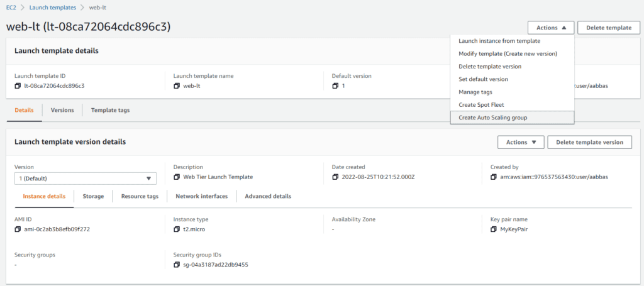Viewport: 644px width, 286px height.
Task: Copy the Web Tier Launch Template description
Action: tap(176, 177)
